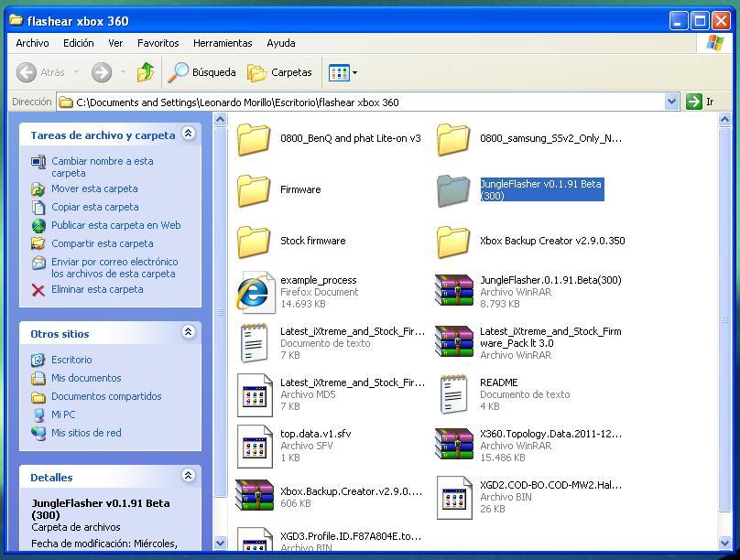Click Mover esta carpeta
Screen dimensions: 740x560
(94, 189)
